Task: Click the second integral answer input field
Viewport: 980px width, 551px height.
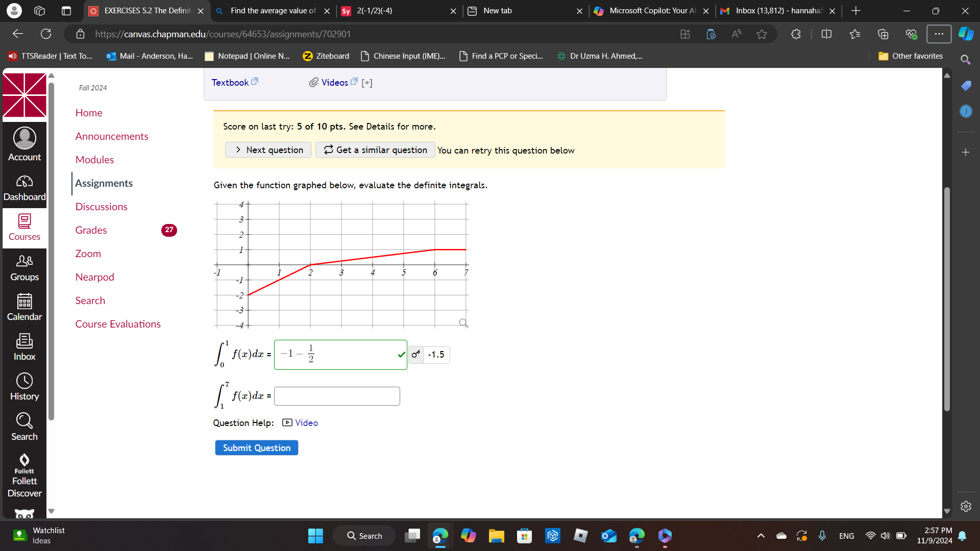Action: [x=336, y=395]
